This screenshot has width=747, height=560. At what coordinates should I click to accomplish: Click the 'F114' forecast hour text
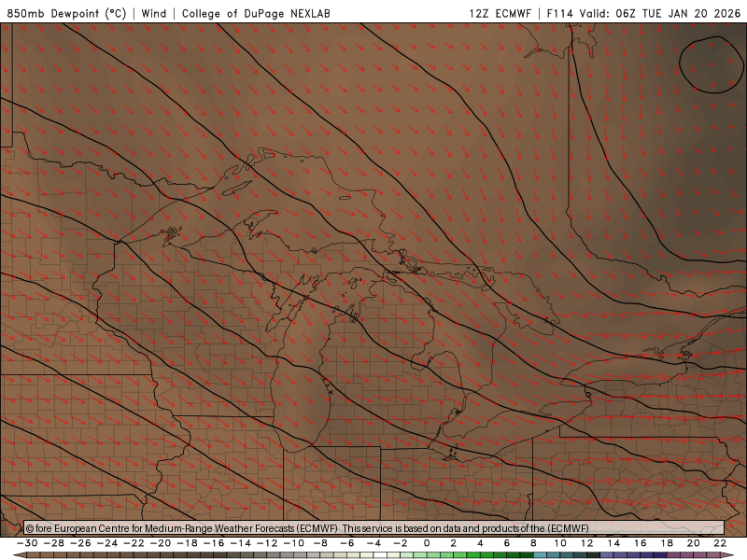point(559,13)
